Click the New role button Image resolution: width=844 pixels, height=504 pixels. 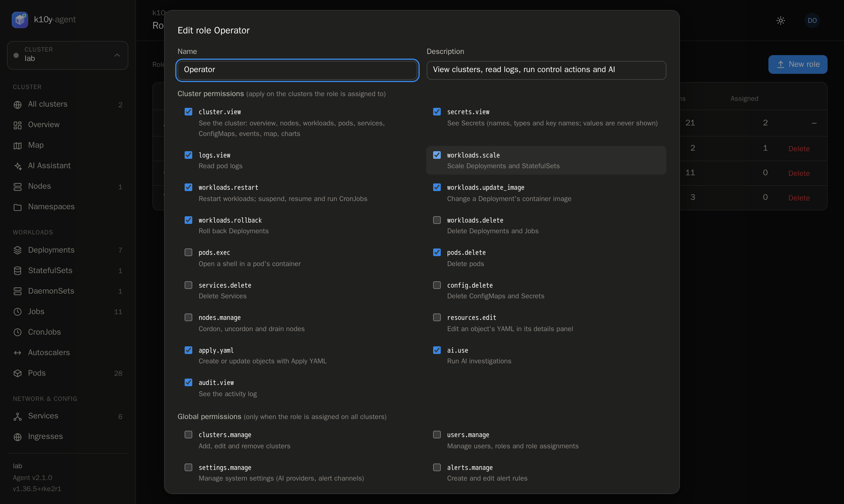[797, 64]
